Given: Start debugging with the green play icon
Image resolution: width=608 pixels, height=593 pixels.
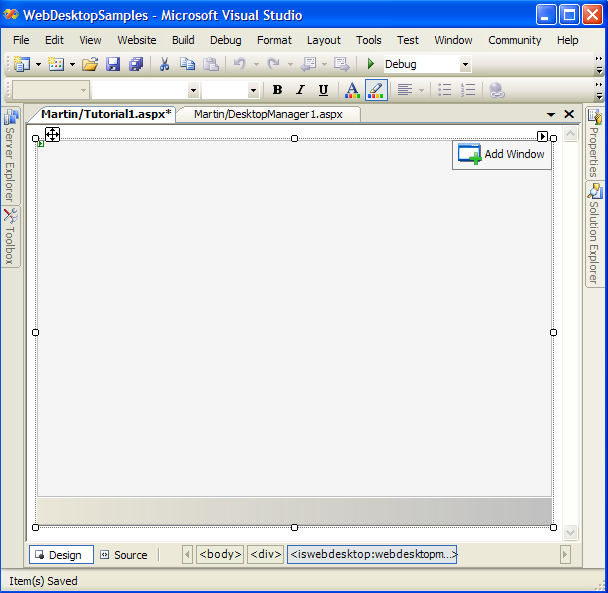Looking at the screenshot, I should (371, 64).
